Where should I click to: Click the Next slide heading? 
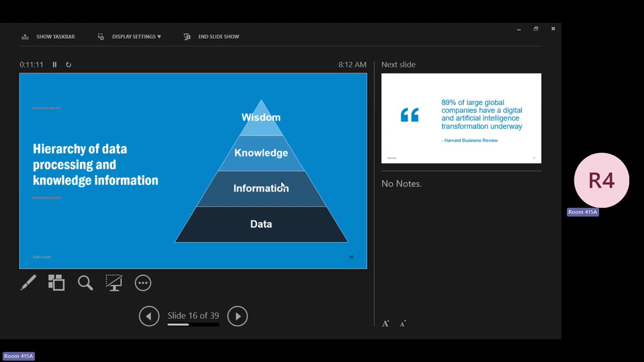[x=398, y=64]
